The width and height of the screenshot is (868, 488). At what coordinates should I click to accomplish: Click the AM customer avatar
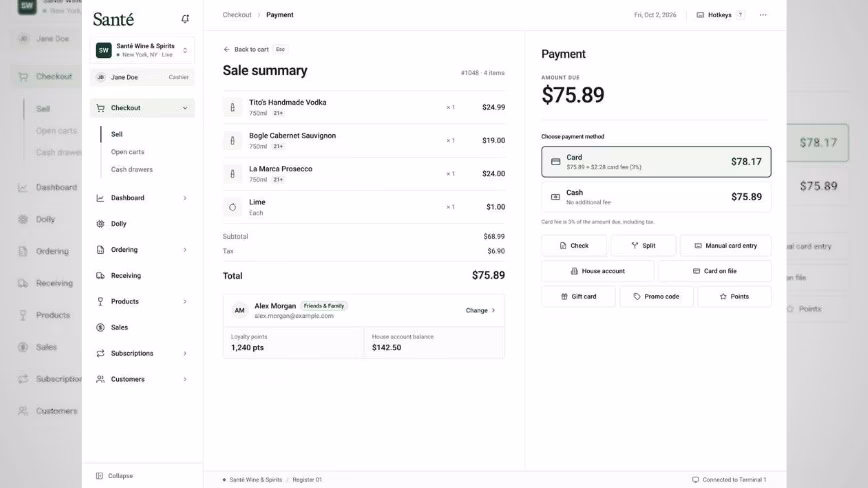click(x=239, y=310)
